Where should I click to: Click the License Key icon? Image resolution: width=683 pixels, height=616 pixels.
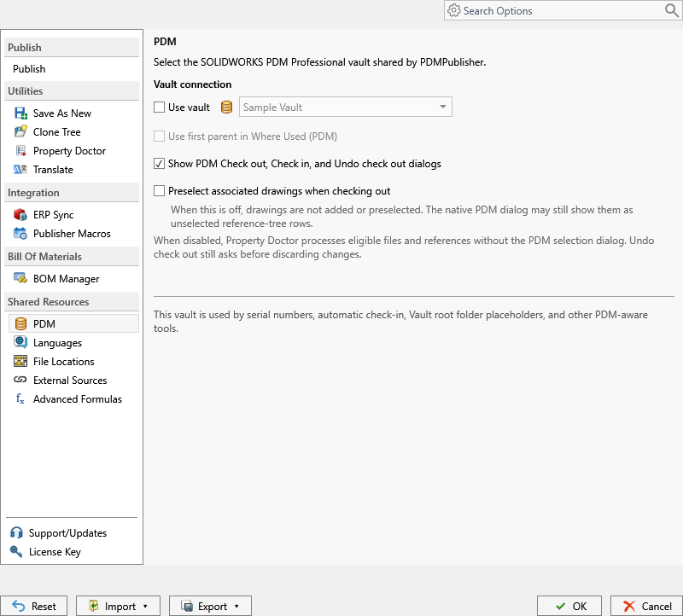pos(16,551)
